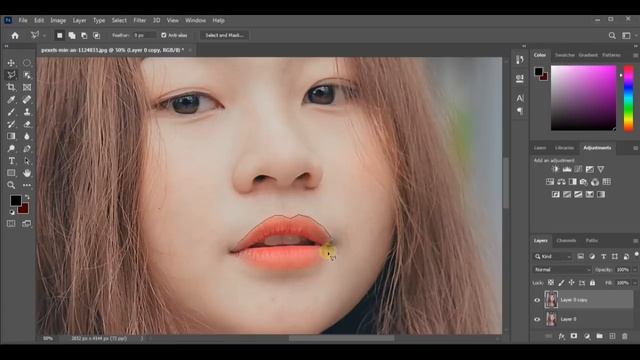640x360 pixels.
Task: Toggle the Anti-alias checkbox
Action: click(x=164, y=36)
